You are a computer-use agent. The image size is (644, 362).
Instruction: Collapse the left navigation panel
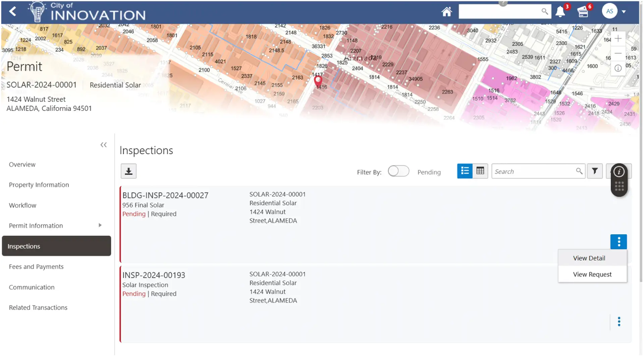(x=103, y=145)
